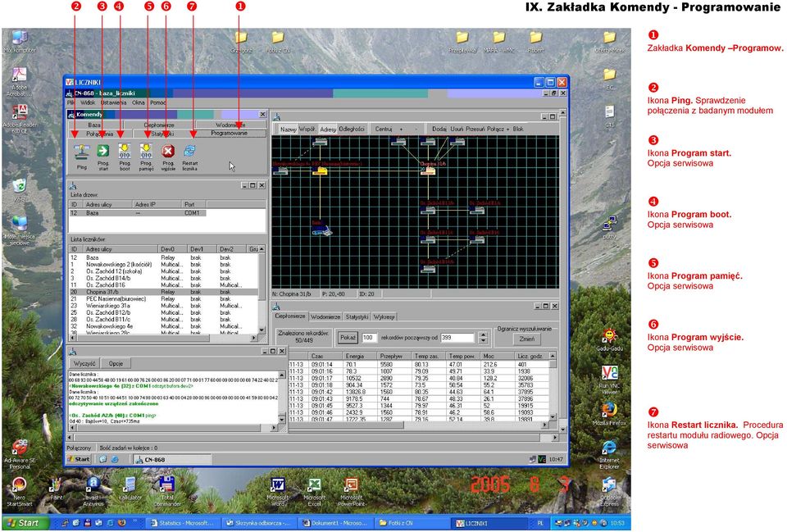Select Chopina 31/b row in Lista liczników

164,292
